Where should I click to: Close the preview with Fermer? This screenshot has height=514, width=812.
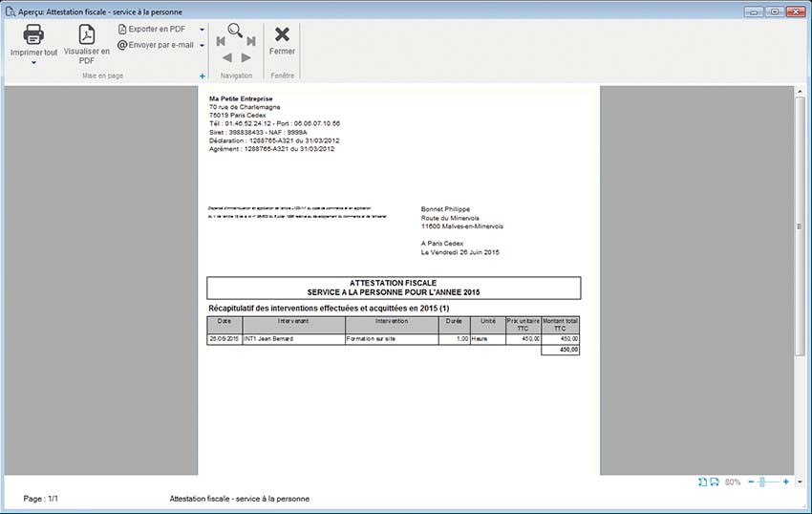pos(282,39)
